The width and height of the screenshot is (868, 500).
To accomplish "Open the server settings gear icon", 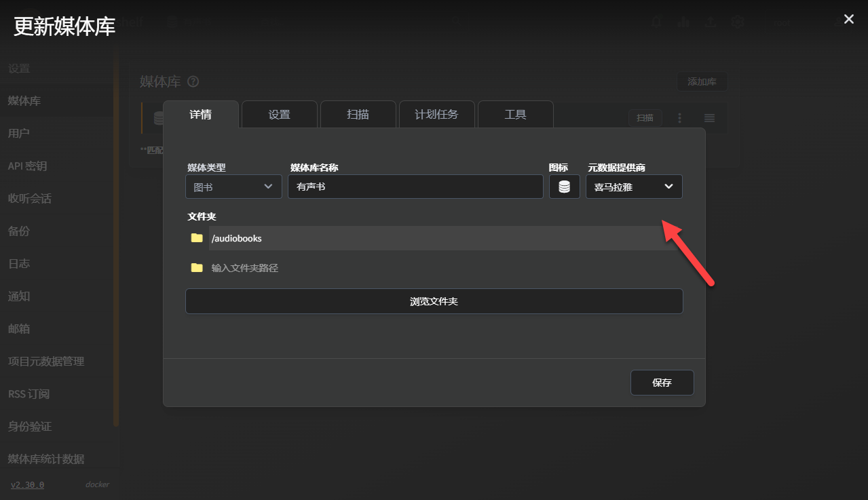I will (737, 22).
